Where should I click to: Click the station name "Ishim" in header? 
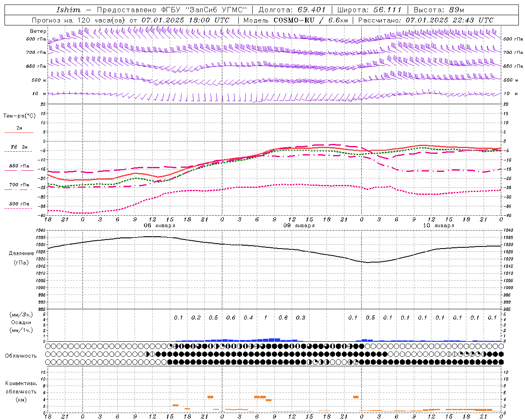[x=68, y=10]
